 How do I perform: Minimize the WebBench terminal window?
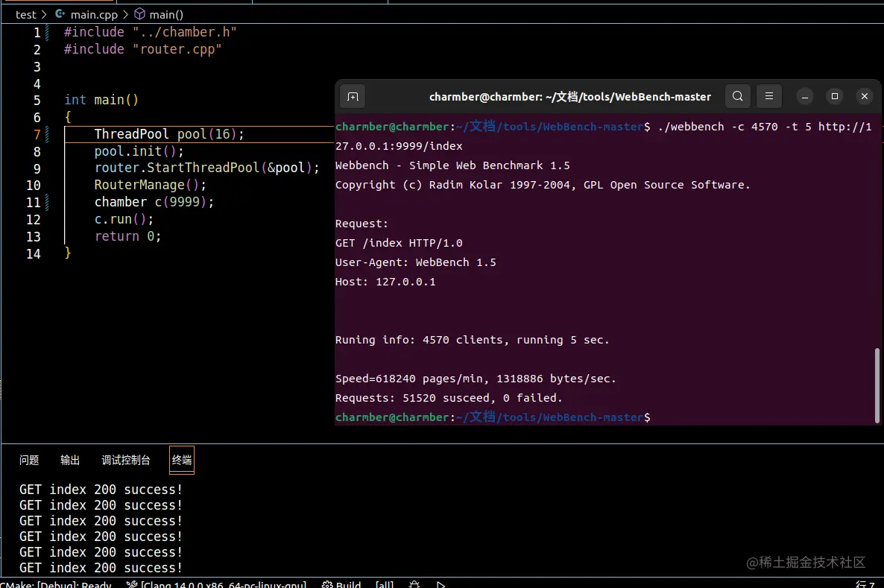805,96
